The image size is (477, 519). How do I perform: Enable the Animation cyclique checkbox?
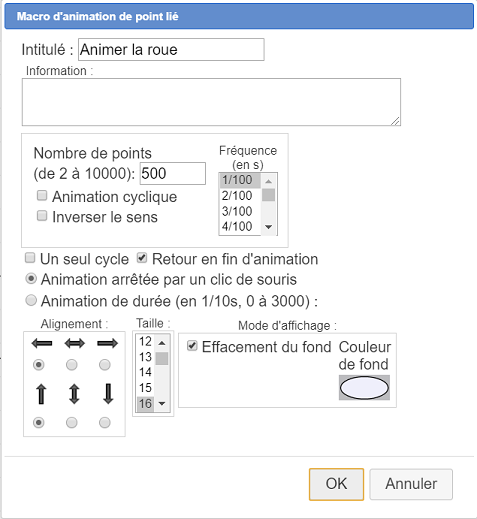pos(42,195)
